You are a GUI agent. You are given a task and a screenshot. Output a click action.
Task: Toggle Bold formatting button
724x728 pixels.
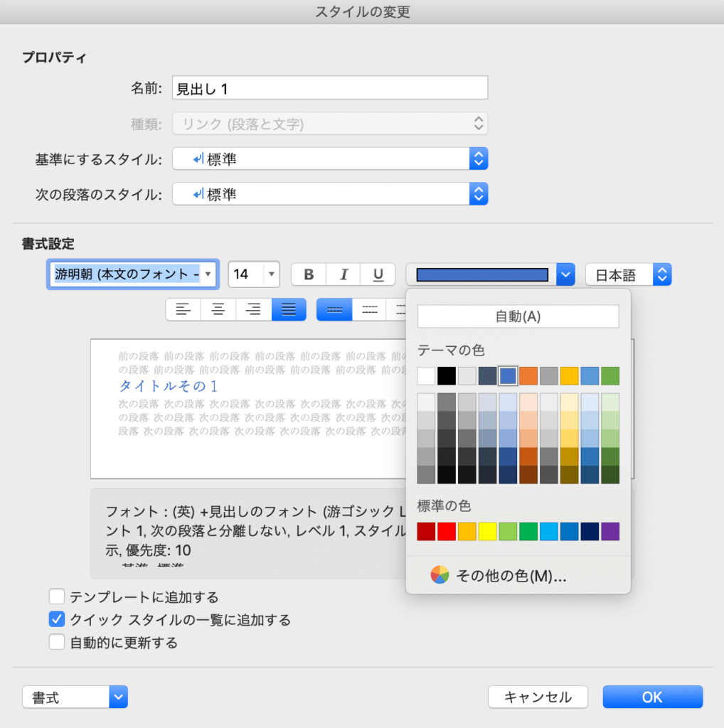pyautogui.click(x=309, y=274)
